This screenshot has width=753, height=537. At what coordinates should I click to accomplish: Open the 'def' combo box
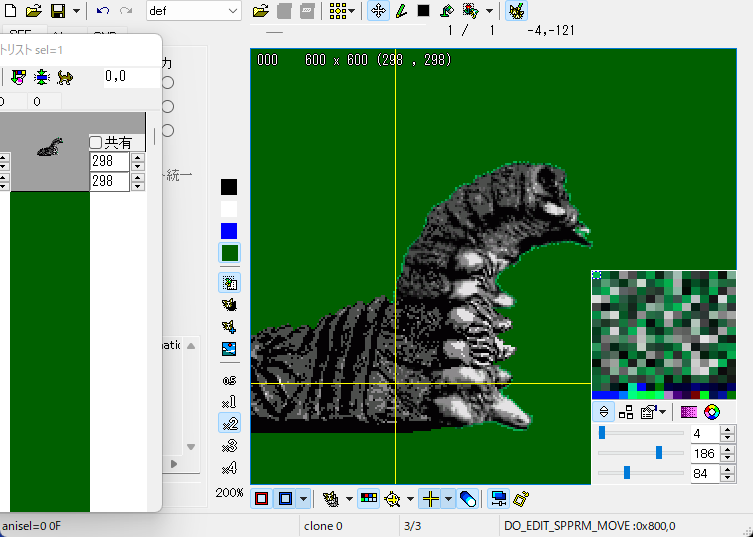[193, 11]
